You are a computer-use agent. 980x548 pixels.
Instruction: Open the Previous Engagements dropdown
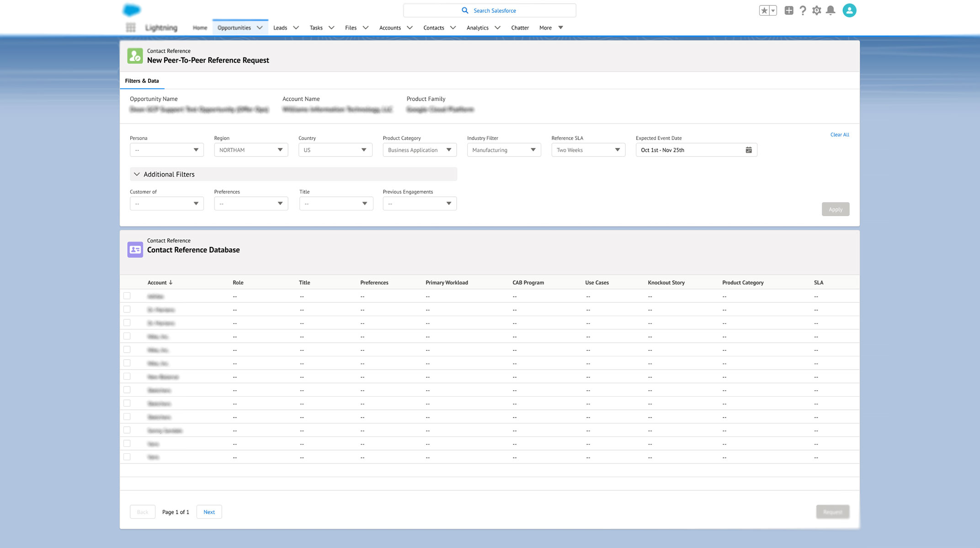420,204
